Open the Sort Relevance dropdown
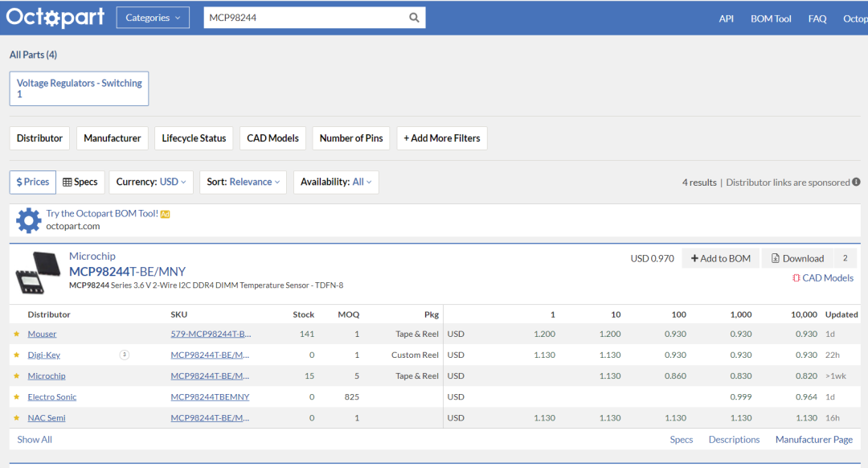Viewport: 868px width, 468px height. click(x=243, y=182)
